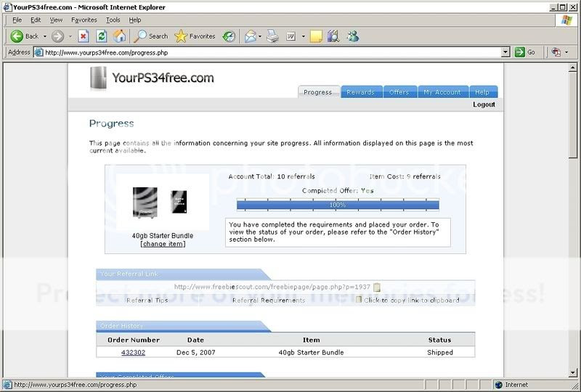Open the My Account tab
Image resolution: width=581 pixels, height=392 pixels.
(x=443, y=92)
